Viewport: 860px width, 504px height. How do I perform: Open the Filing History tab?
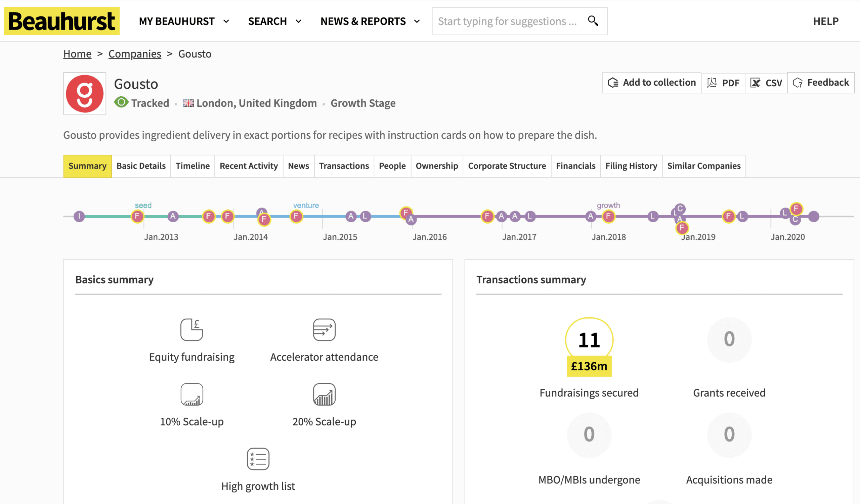coord(631,166)
